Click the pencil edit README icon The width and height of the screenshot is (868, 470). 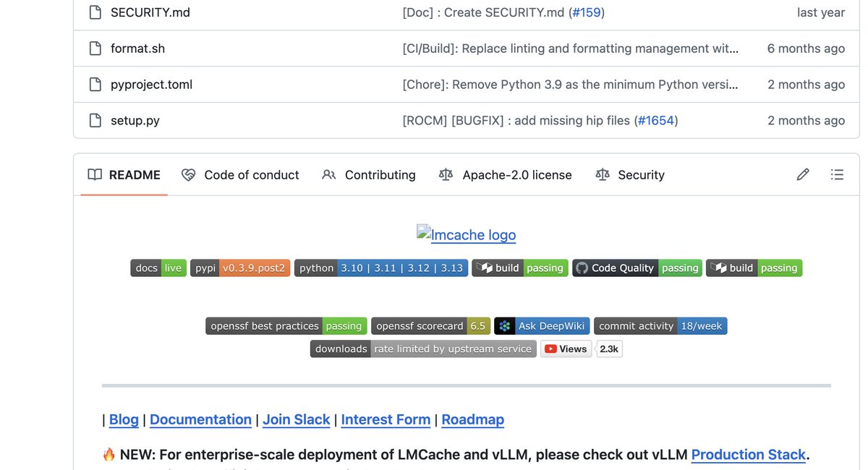(803, 175)
